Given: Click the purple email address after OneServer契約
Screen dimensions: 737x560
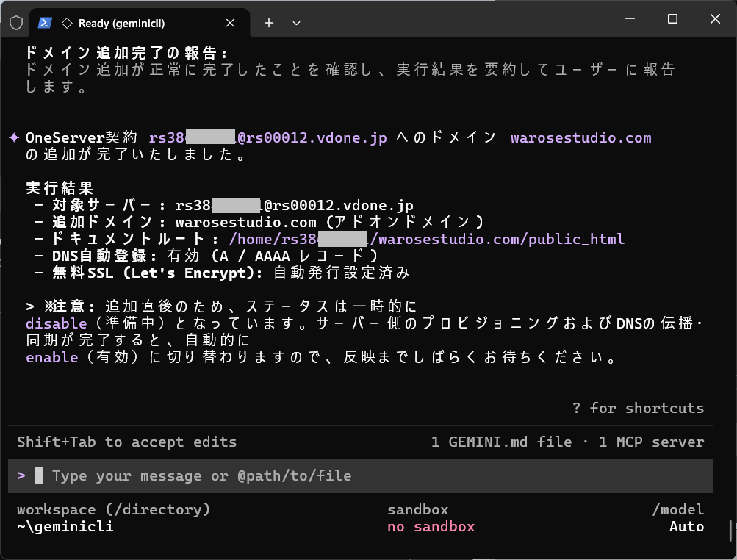Looking at the screenshot, I should point(268,137).
